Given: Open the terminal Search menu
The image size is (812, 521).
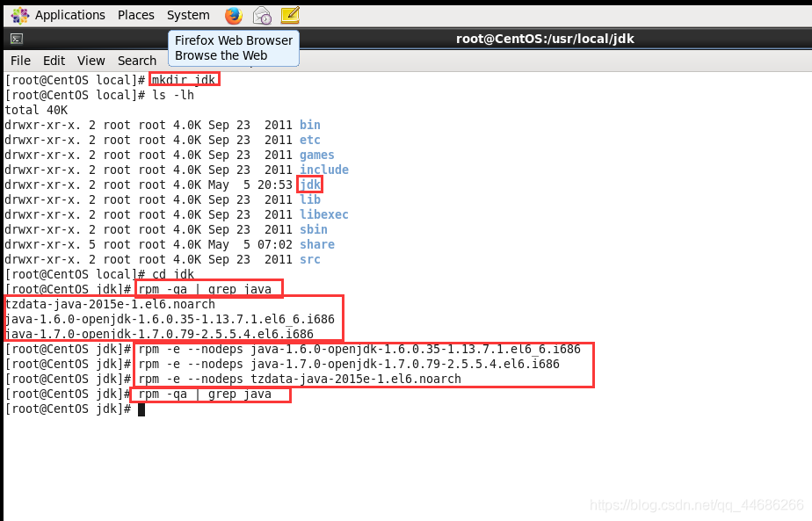Looking at the screenshot, I should 137,61.
